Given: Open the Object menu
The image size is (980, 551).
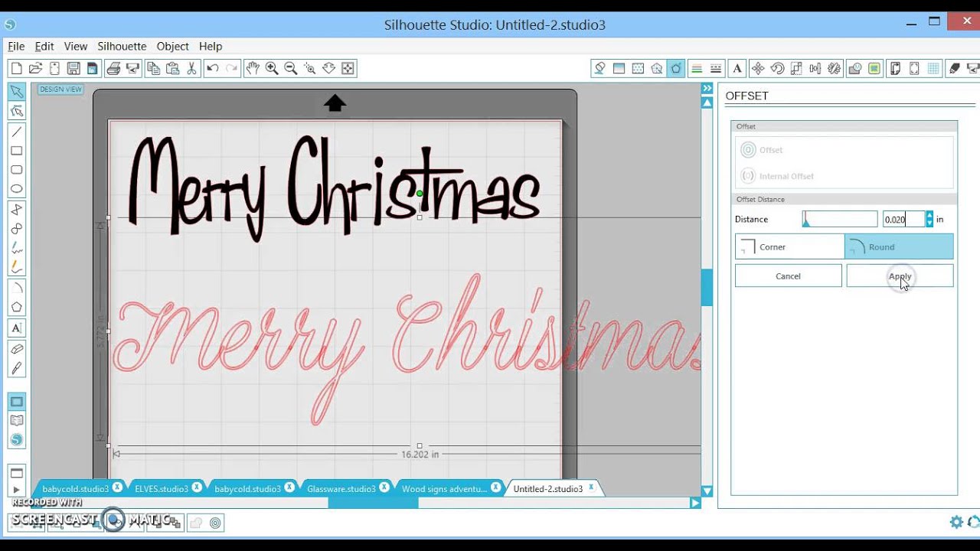Looking at the screenshot, I should click(x=172, y=46).
